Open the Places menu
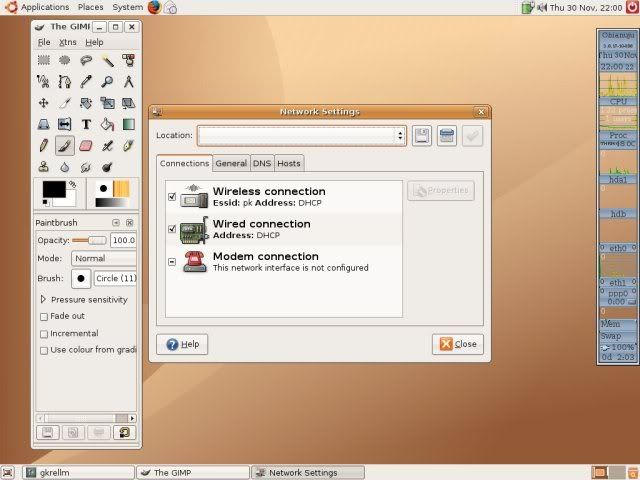640x480 pixels. coord(91,7)
